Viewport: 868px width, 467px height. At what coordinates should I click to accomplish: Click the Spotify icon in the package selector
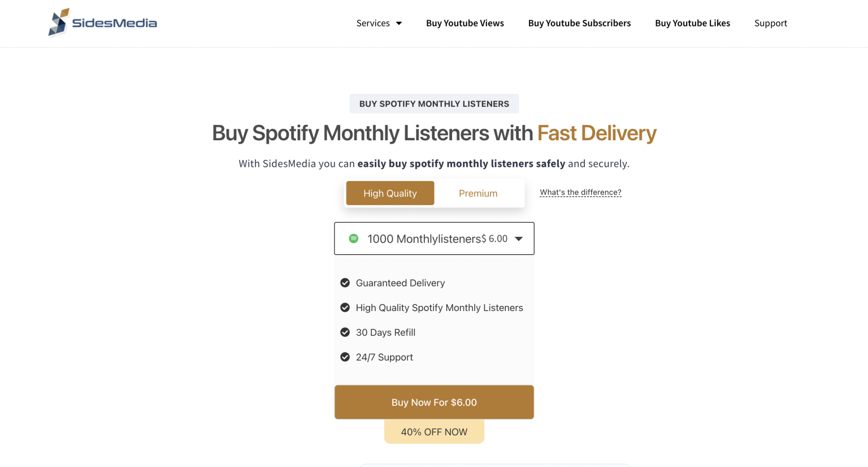[354, 239]
